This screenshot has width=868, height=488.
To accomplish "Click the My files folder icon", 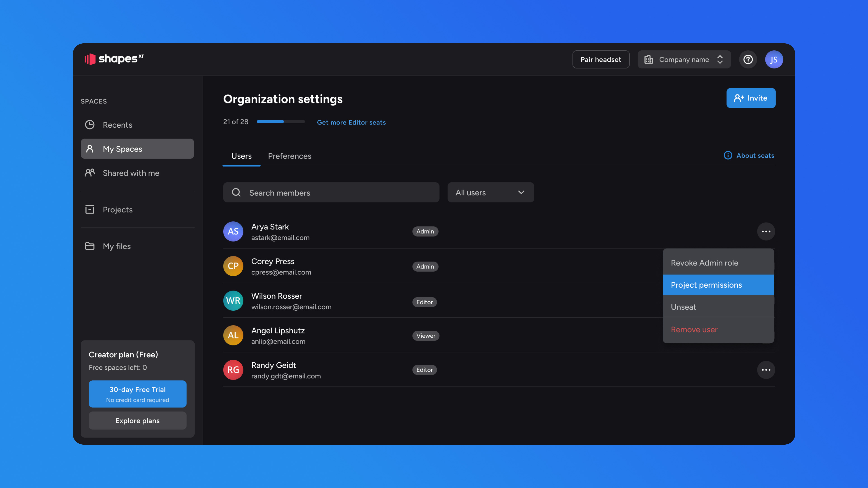I will coord(90,246).
